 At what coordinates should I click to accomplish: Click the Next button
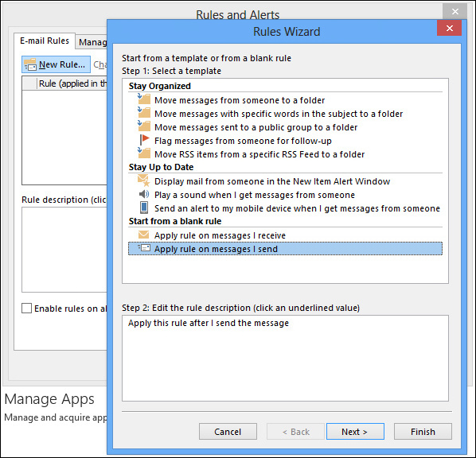(355, 431)
